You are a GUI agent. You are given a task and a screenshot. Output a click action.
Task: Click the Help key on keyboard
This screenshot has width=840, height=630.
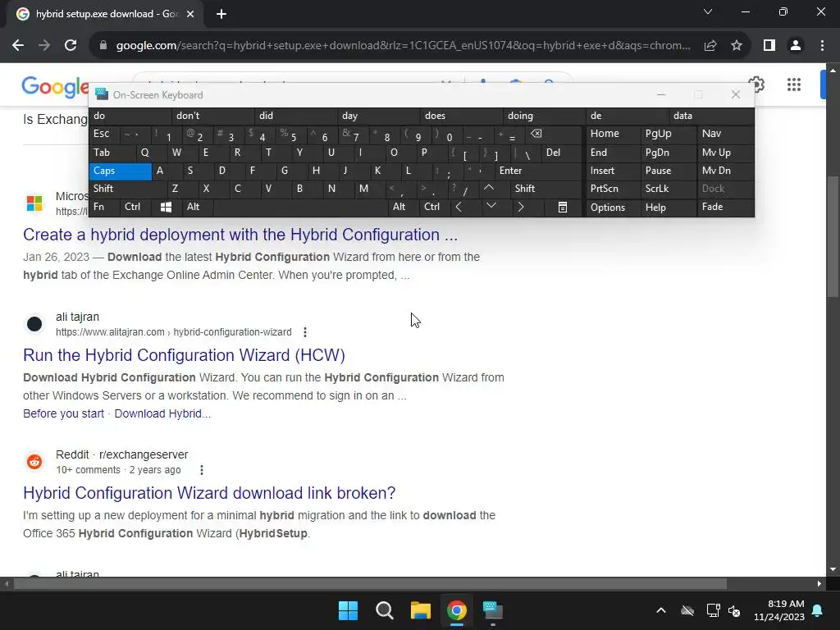tap(668, 207)
